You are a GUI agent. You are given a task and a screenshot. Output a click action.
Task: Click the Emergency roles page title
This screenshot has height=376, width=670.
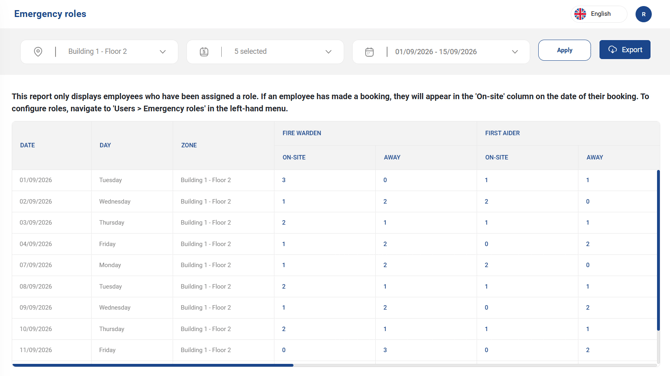[x=50, y=14]
